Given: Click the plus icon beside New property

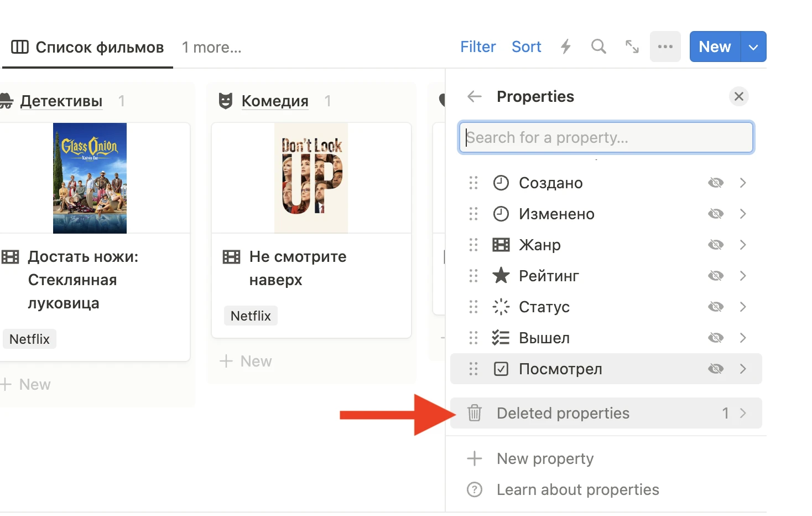Looking at the screenshot, I should point(474,458).
